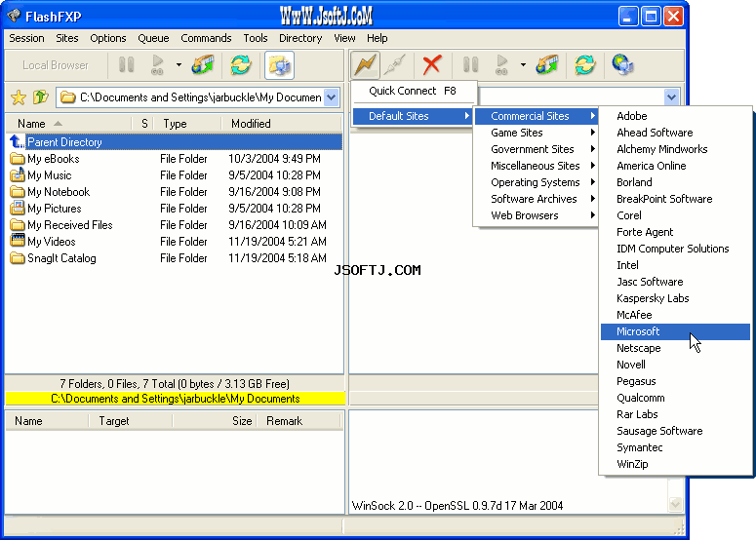
Task: Choose Adobe from the site list
Action: 675,116
